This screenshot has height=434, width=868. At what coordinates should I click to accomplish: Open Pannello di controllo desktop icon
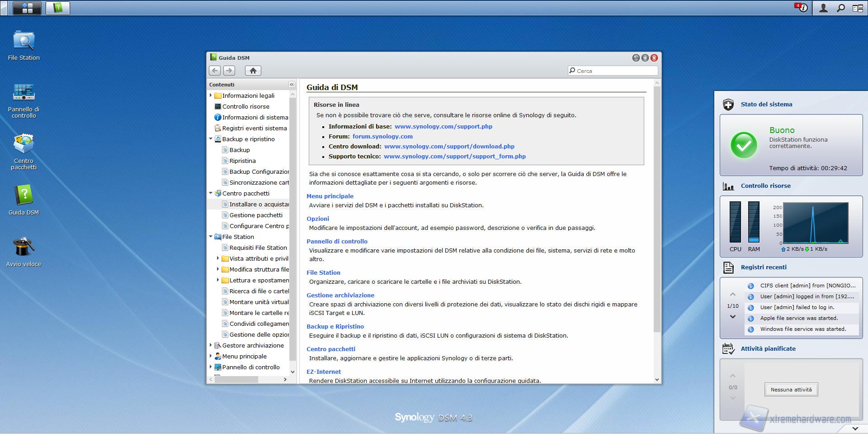24,93
